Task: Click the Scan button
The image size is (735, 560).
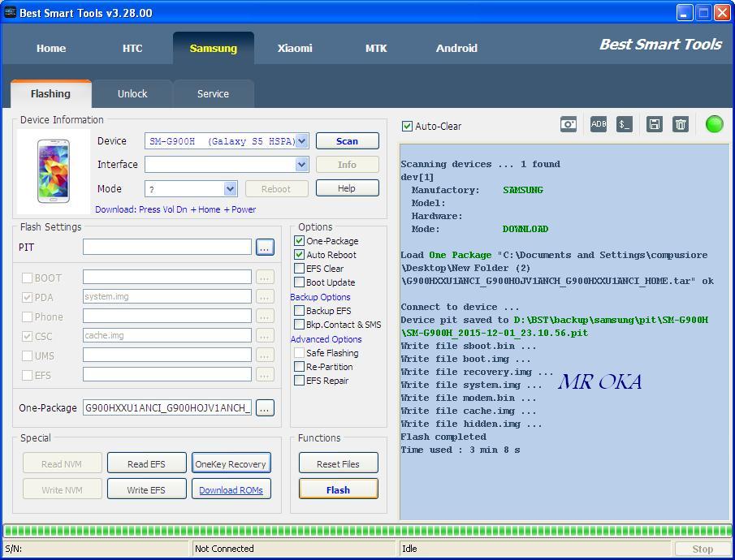Action: [347, 141]
